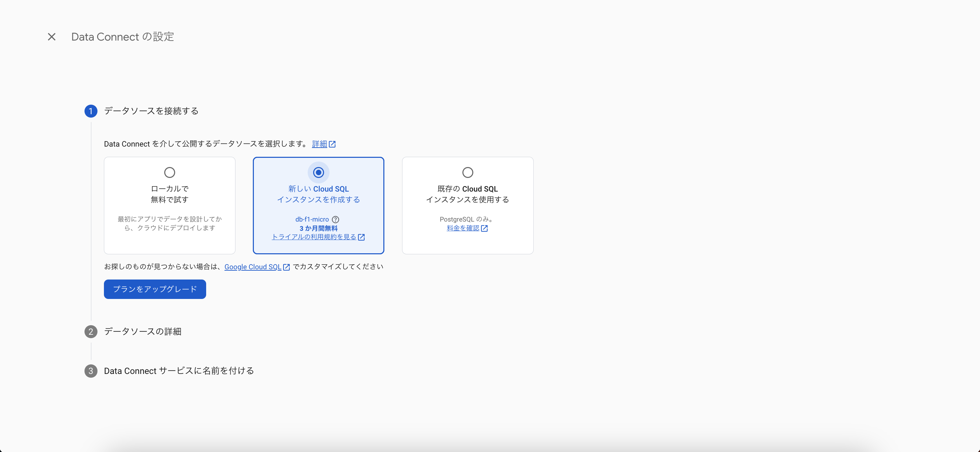
Task: Click the external link icon after トライアルの利用規約を見る
Action: [362, 237]
